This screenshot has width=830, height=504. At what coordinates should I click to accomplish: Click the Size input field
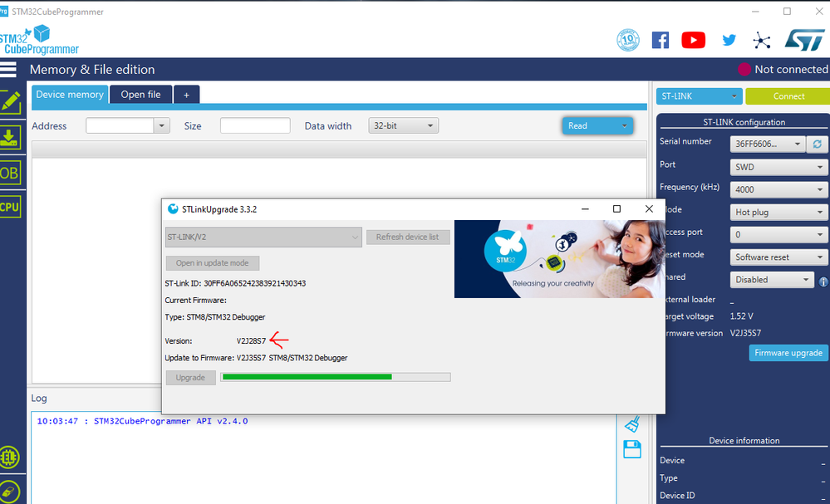click(x=255, y=126)
